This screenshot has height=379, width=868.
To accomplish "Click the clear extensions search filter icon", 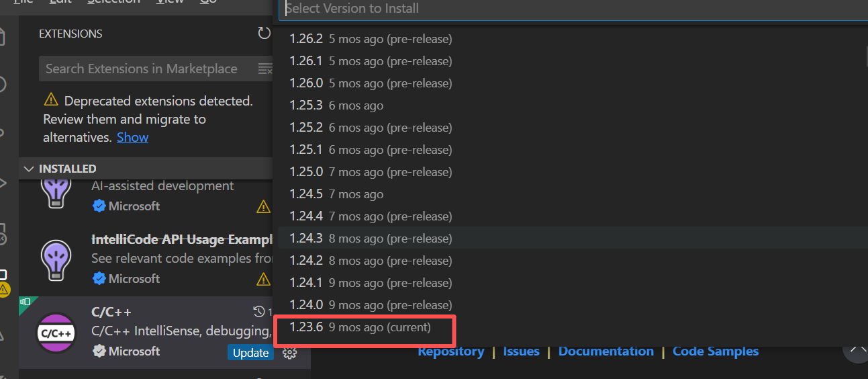I will pos(265,69).
